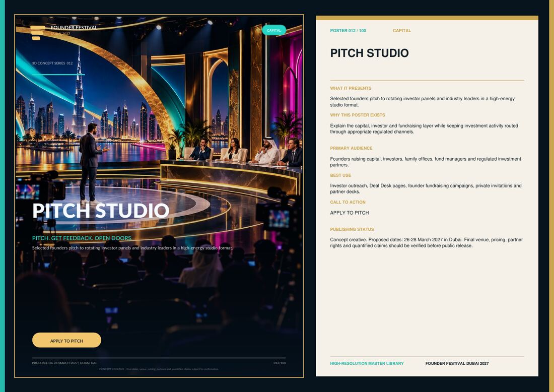
Task: Select the 'BEST USE' heading
Action: click(x=340, y=175)
